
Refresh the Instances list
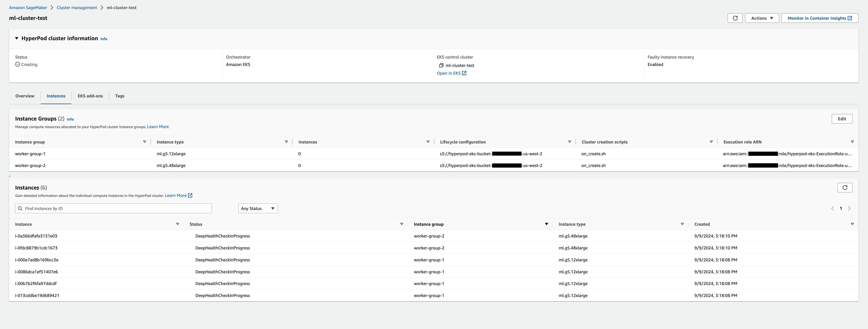844,188
